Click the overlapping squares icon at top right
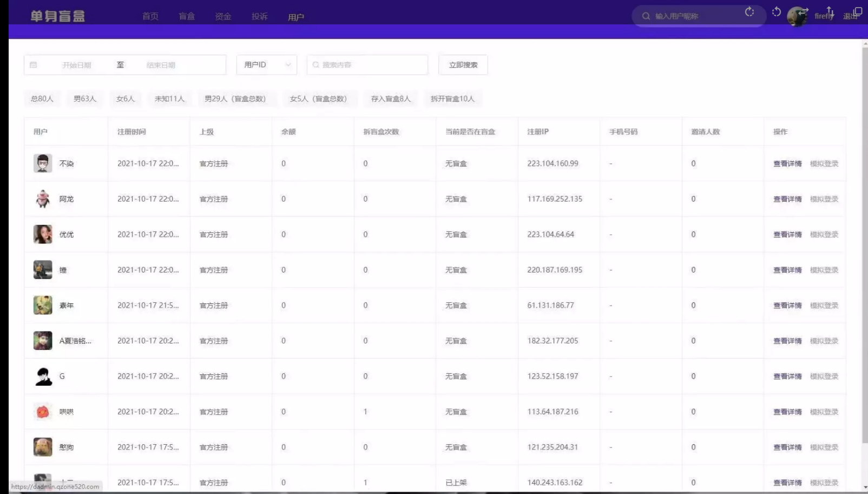Viewport: 868px width, 494px height. tap(858, 12)
